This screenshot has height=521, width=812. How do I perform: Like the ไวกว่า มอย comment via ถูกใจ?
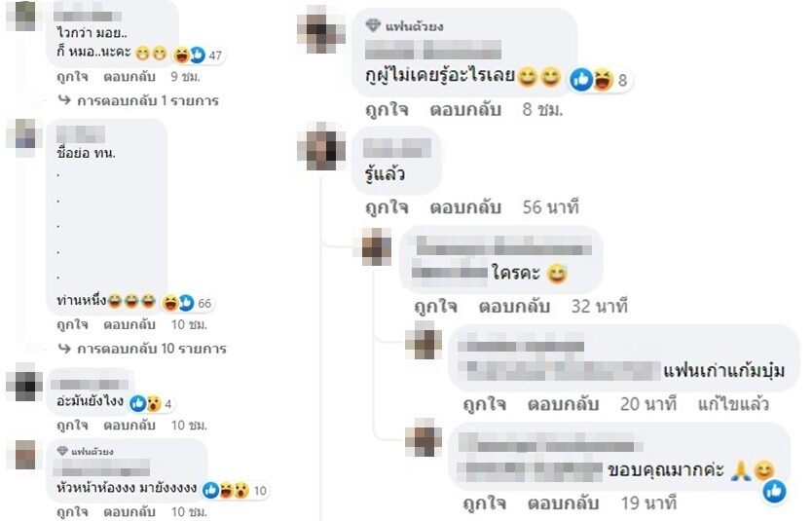point(72,77)
